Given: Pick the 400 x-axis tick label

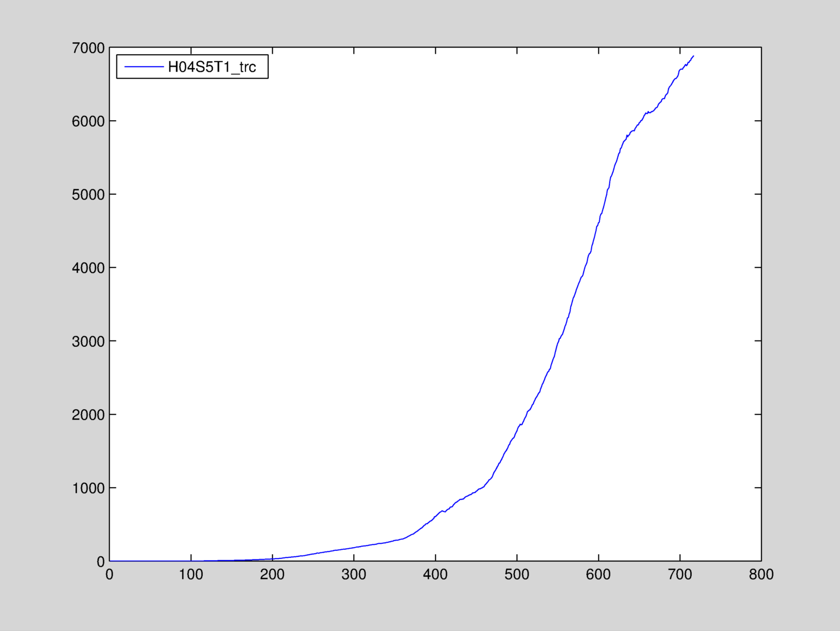Looking at the screenshot, I should (435, 575).
